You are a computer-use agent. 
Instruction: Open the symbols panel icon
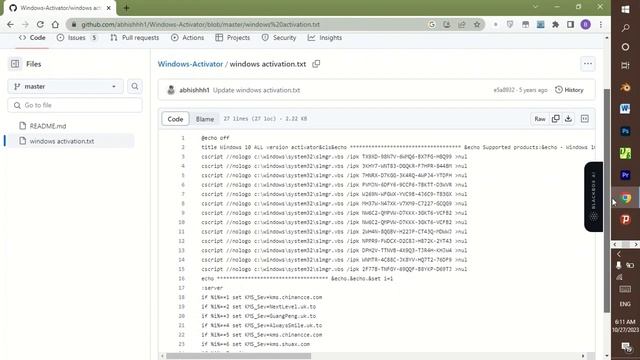(x=585, y=119)
